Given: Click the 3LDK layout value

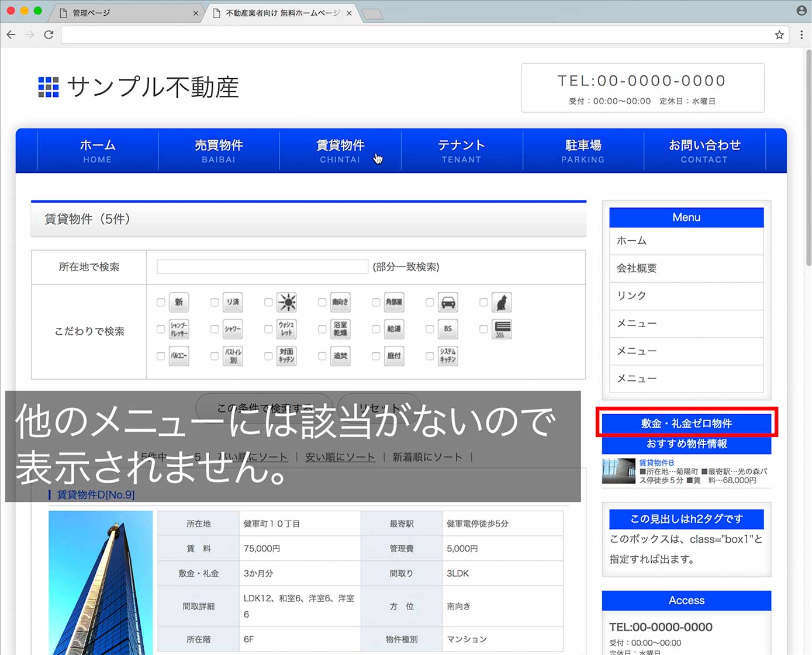Looking at the screenshot, I should [458, 573].
